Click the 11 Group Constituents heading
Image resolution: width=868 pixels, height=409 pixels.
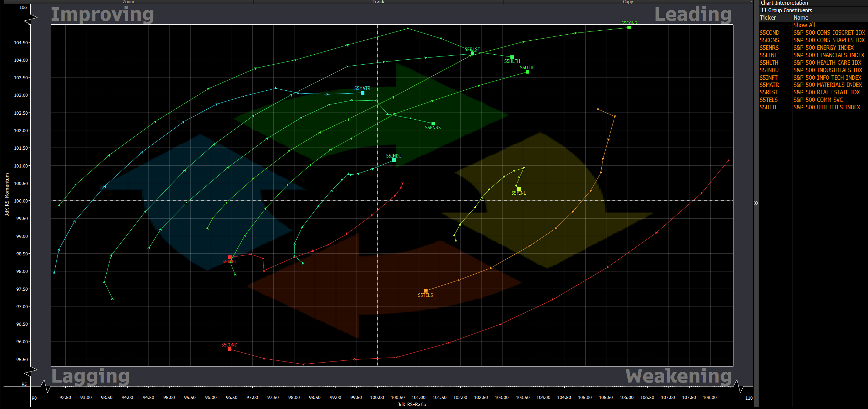coord(787,10)
